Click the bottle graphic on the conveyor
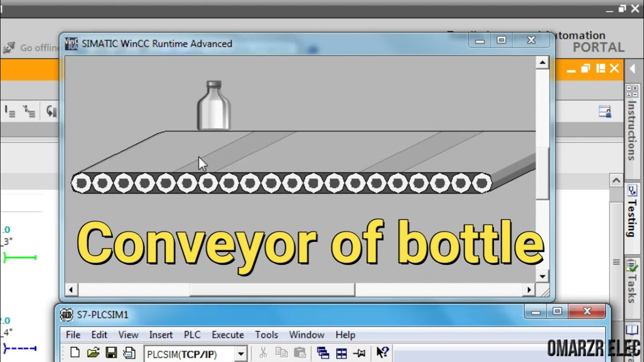 [x=214, y=105]
